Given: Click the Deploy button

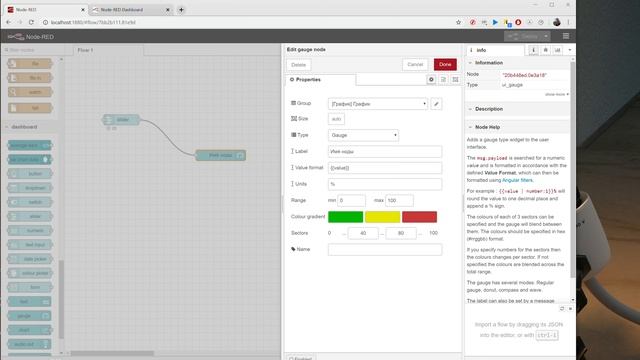Looking at the screenshot, I should click(524, 36).
